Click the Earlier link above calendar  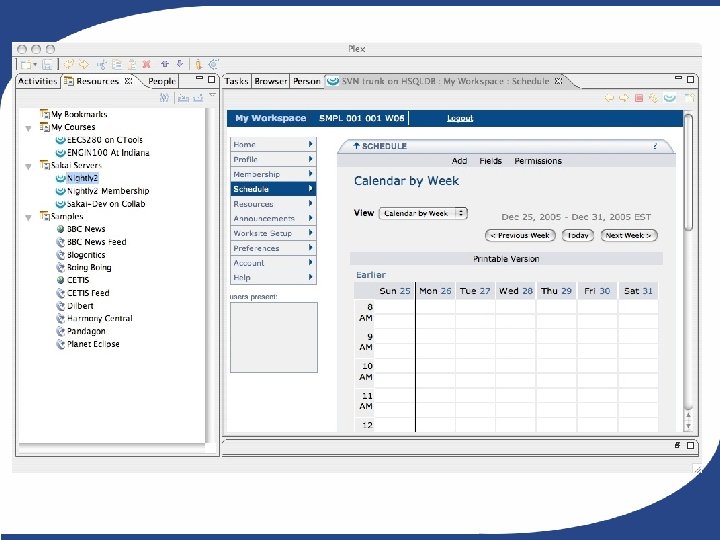click(371, 275)
